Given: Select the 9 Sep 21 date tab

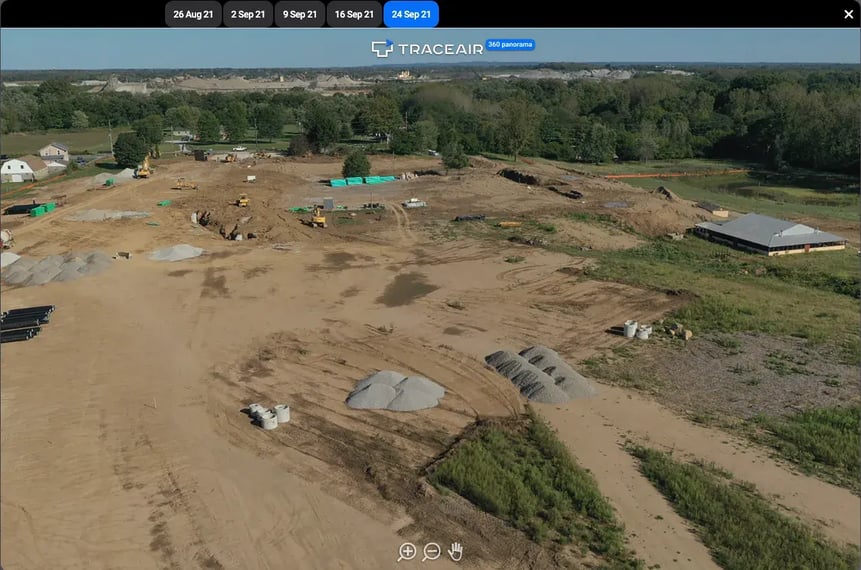Looking at the screenshot, I should tap(300, 14).
